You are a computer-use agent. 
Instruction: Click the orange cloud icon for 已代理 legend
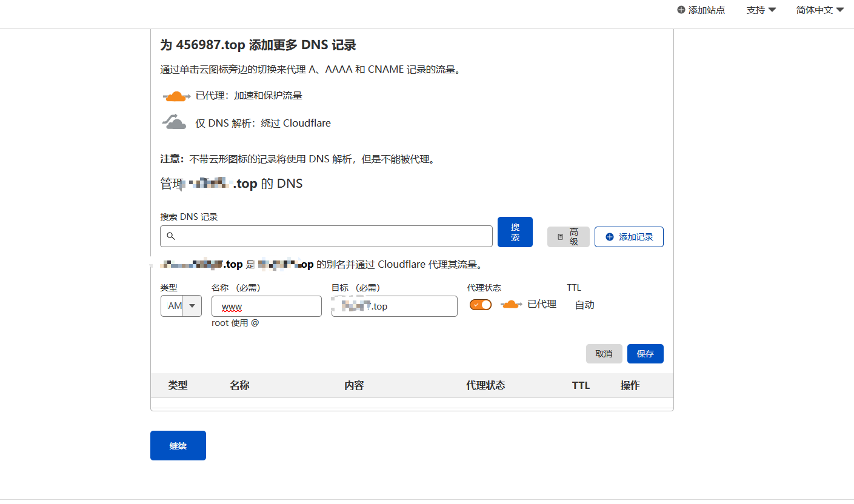[175, 96]
